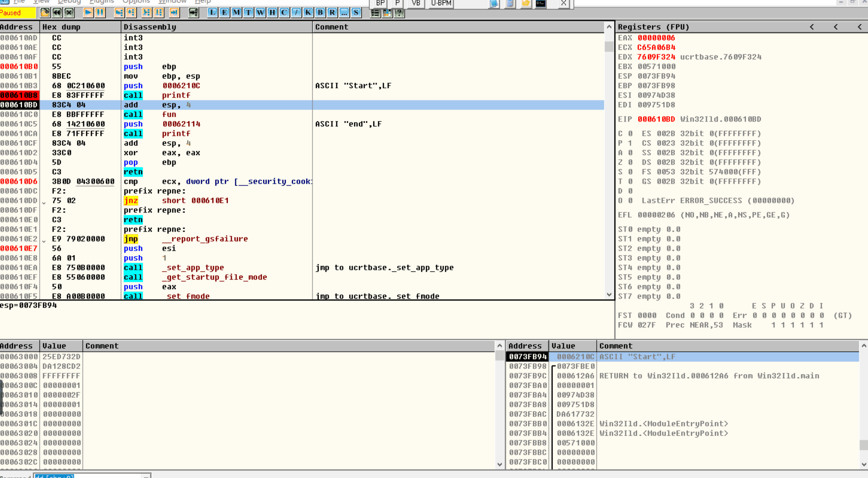868x478 pixels.
Task: Open executable file via toolbar Open icon
Action: coord(45,12)
